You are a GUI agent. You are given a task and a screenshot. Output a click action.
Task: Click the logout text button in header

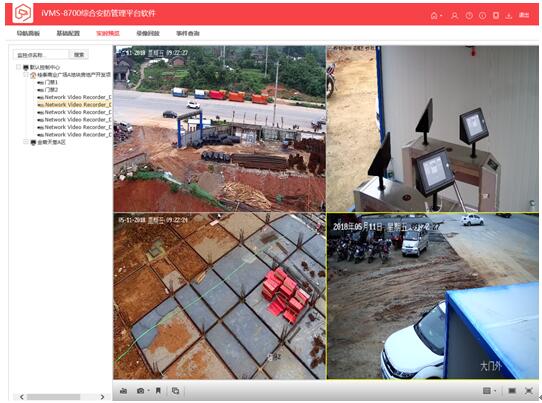pos(524,15)
